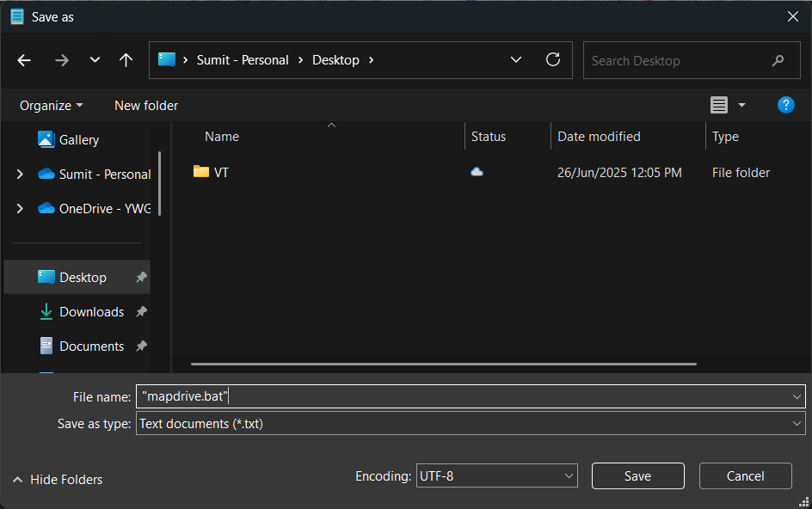Expand the Sumit - Personal sidebar entry
Viewport: 812px width, 509px height.
click(19, 174)
